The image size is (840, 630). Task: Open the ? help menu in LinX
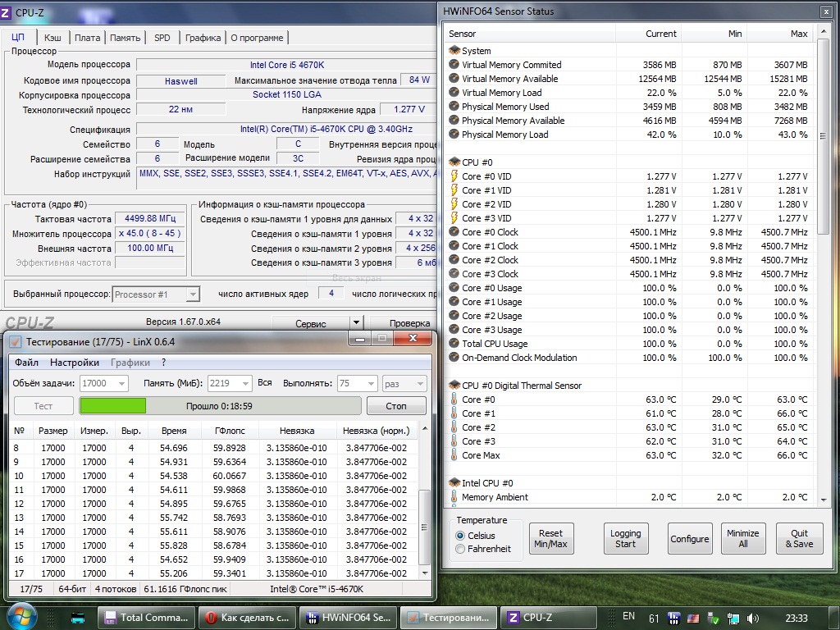pyautogui.click(x=163, y=363)
